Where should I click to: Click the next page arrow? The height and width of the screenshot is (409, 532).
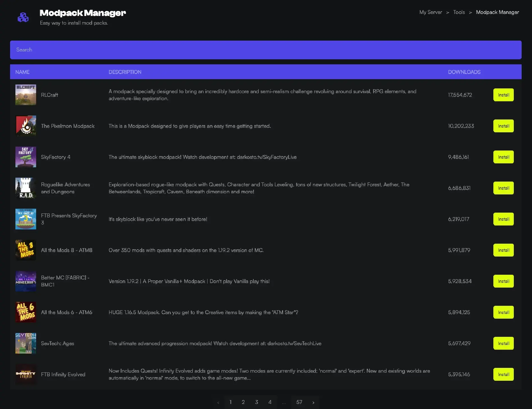click(x=313, y=402)
